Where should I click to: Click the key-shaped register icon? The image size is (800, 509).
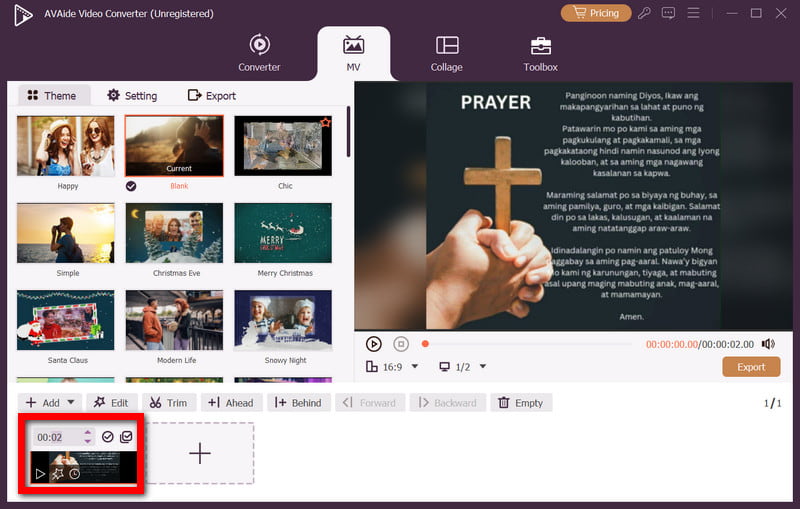tap(646, 13)
